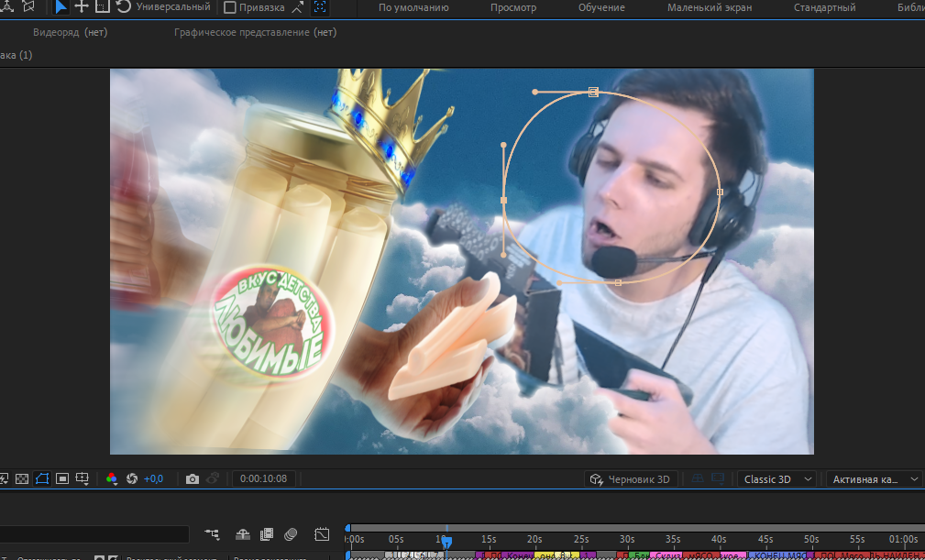The width and height of the screenshot is (925, 560).
Task: Select the blue КОНЕЦ МЯСО layer bar
Action: (776, 555)
